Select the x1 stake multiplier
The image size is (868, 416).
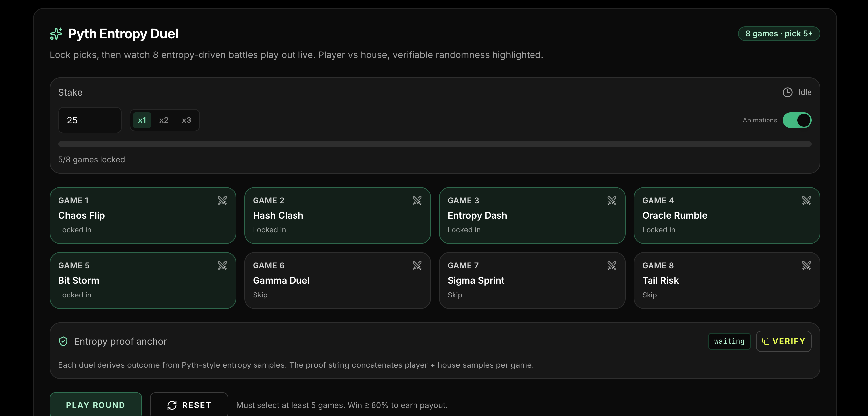pos(142,120)
